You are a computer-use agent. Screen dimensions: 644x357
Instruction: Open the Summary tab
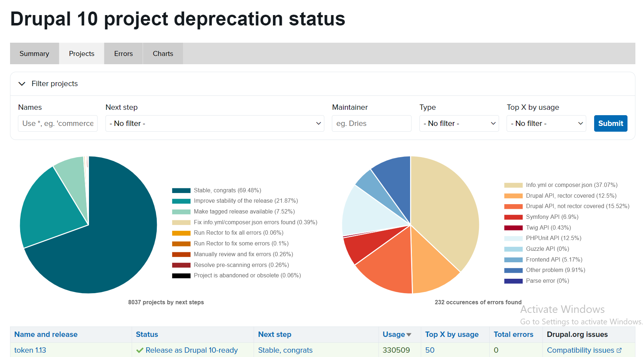pyautogui.click(x=34, y=53)
